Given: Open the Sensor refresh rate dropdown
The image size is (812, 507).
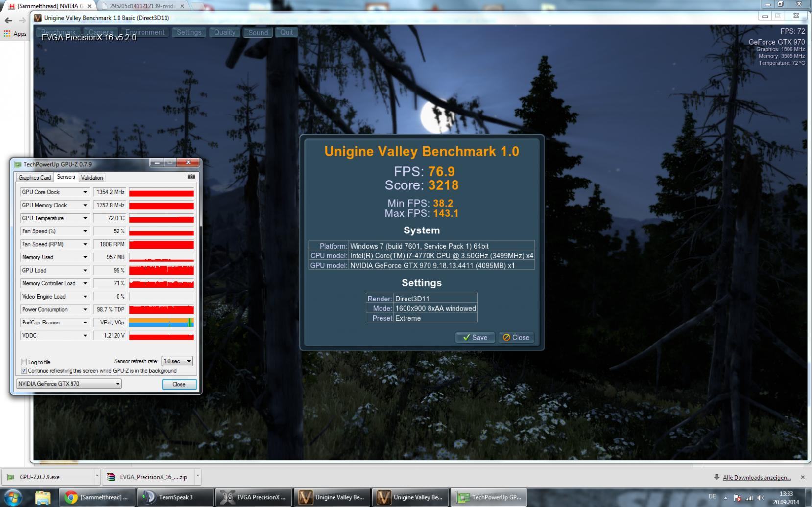Looking at the screenshot, I should (177, 361).
